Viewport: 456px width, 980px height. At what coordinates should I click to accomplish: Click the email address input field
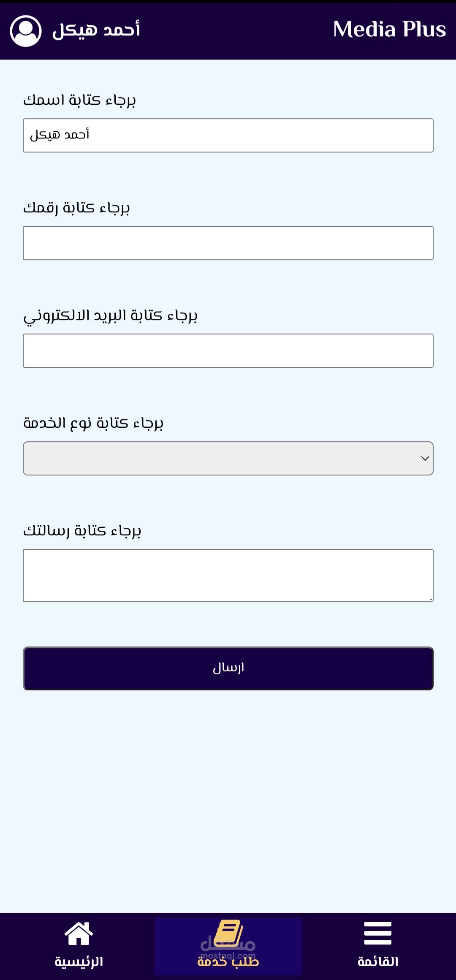(228, 351)
